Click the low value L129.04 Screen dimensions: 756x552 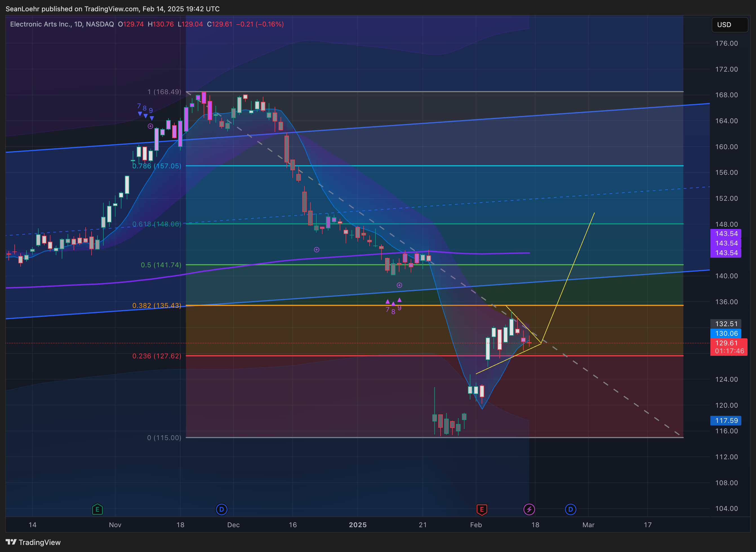point(190,24)
